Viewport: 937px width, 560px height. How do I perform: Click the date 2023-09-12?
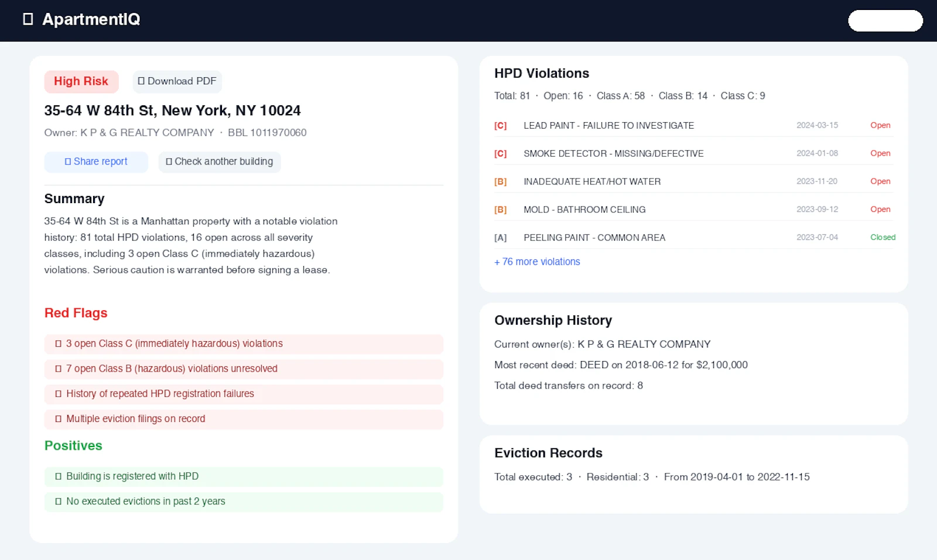[x=817, y=209]
